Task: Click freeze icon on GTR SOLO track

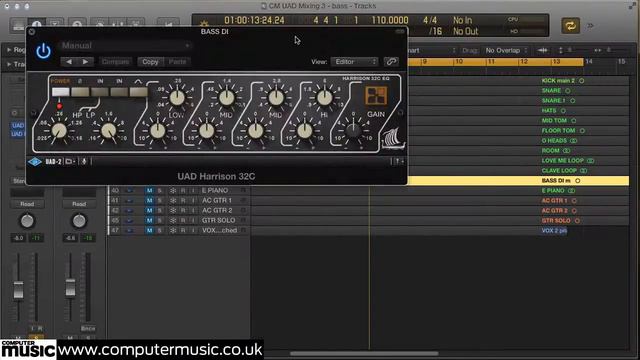Action: click(x=173, y=220)
